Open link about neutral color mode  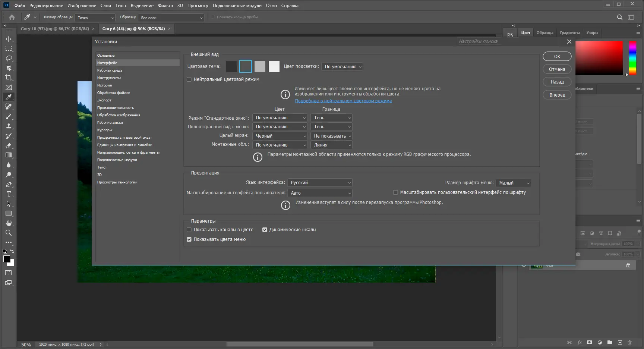[343, 101]
